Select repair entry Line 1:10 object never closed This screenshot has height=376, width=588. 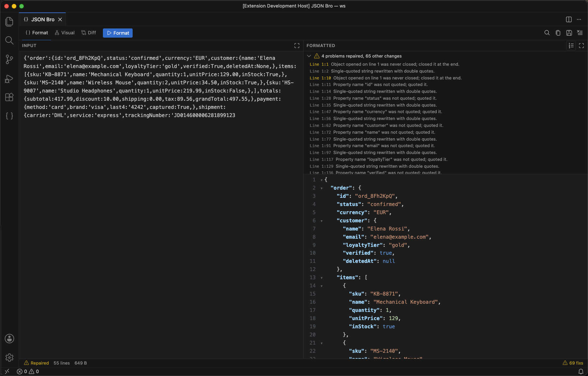[x=385, y=78]
